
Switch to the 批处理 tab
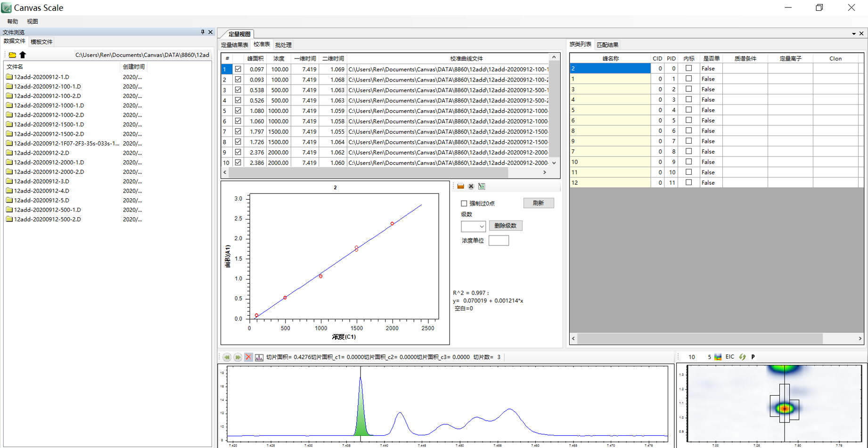283,45
